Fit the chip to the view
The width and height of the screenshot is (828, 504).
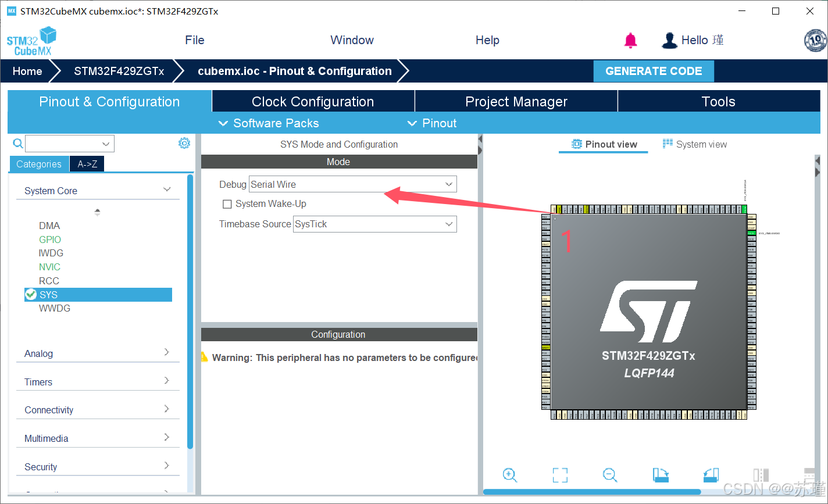(560, 475)
